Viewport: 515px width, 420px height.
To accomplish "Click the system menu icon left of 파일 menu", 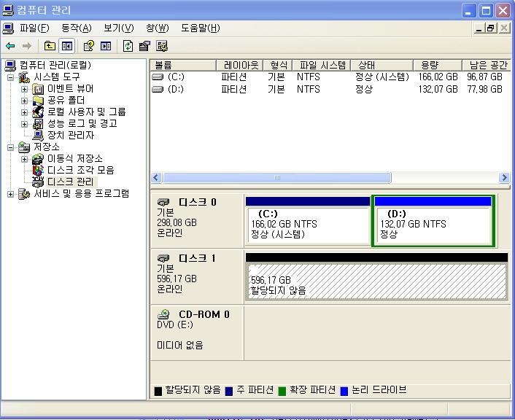I will pyautogui.click(x=8, y=28).
